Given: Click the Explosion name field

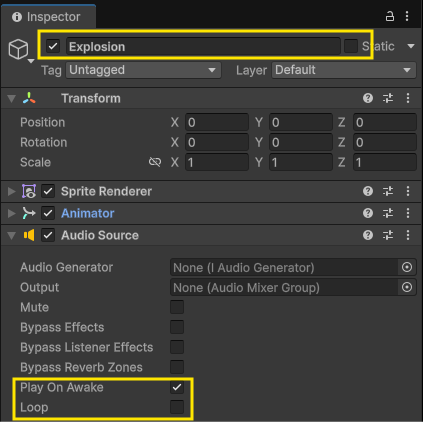Looking at the screenshot, I should point(203,46).
